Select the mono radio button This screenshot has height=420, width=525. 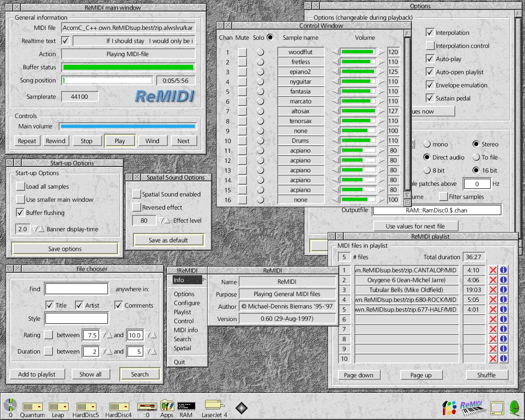[427, 144]
